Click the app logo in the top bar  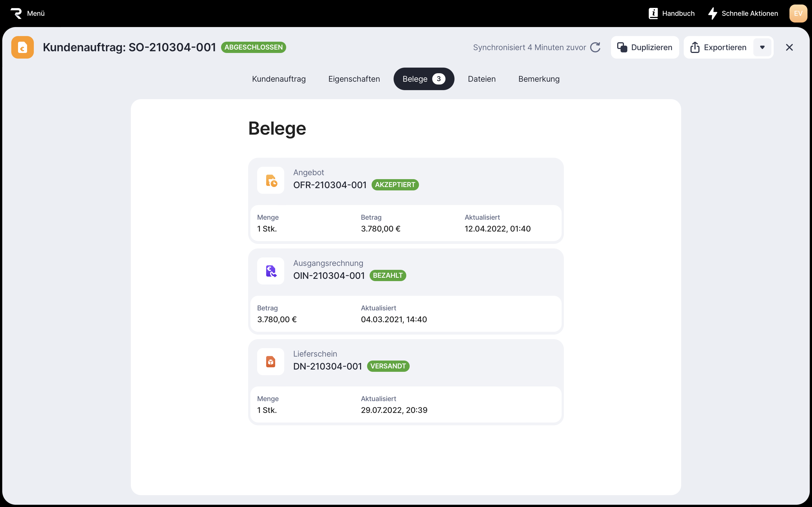pyautogui.click(x=16, y=14)
